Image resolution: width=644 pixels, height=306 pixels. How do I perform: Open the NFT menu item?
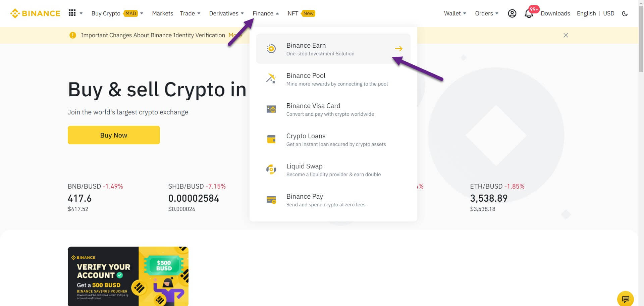point(293,13)
